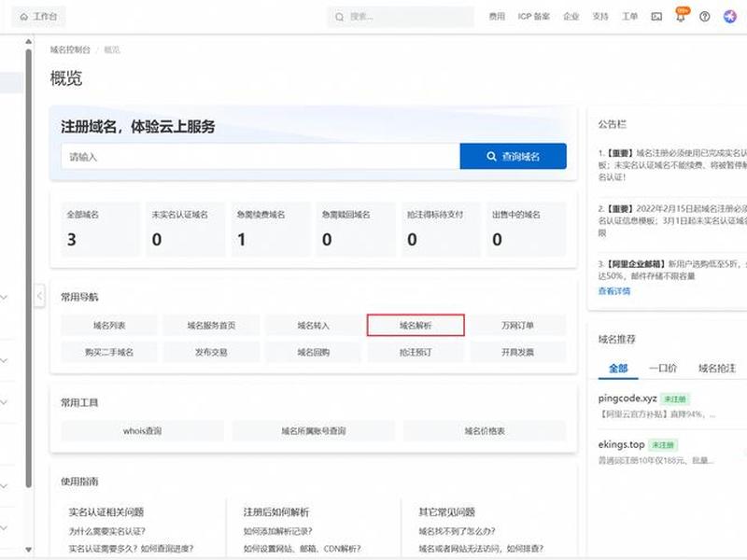Click the 阿里企业邮箱 announcement
Viewport: 747px width, 560px height.
pos(672,270)
